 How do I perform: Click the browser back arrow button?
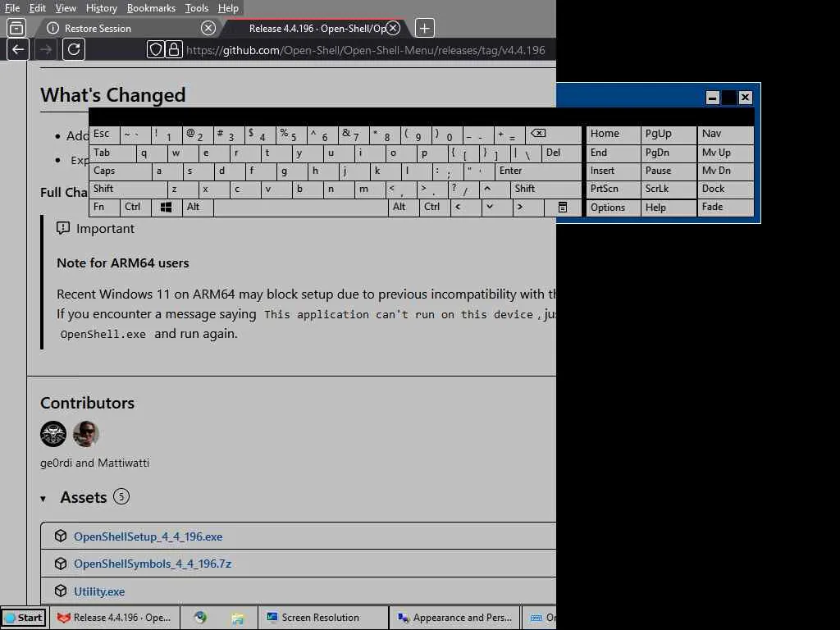point(18,50)
